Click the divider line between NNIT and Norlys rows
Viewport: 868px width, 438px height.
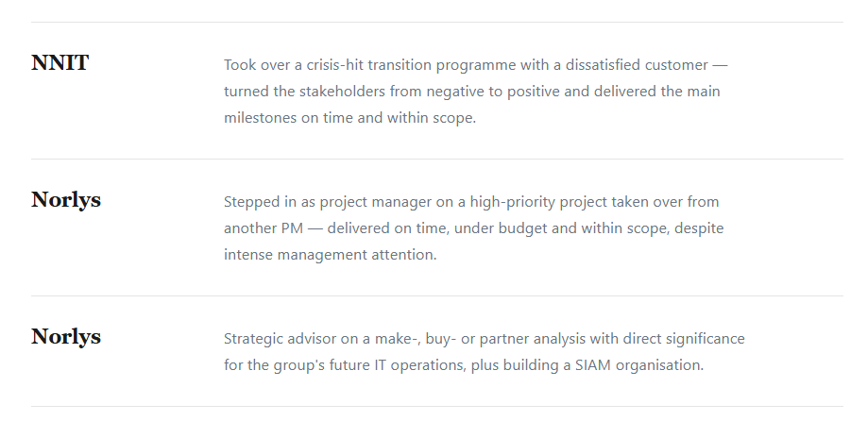point(436,159)
